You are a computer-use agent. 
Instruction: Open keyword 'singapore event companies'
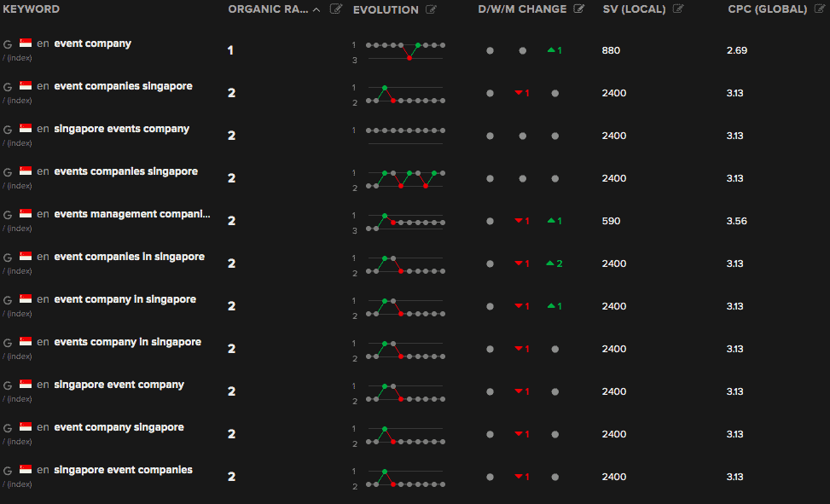coord(123,470)
